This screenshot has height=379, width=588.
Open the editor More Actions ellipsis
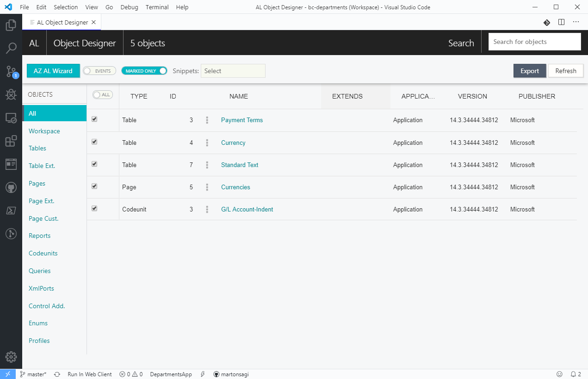pyautogui.click(x=576, y=22)
